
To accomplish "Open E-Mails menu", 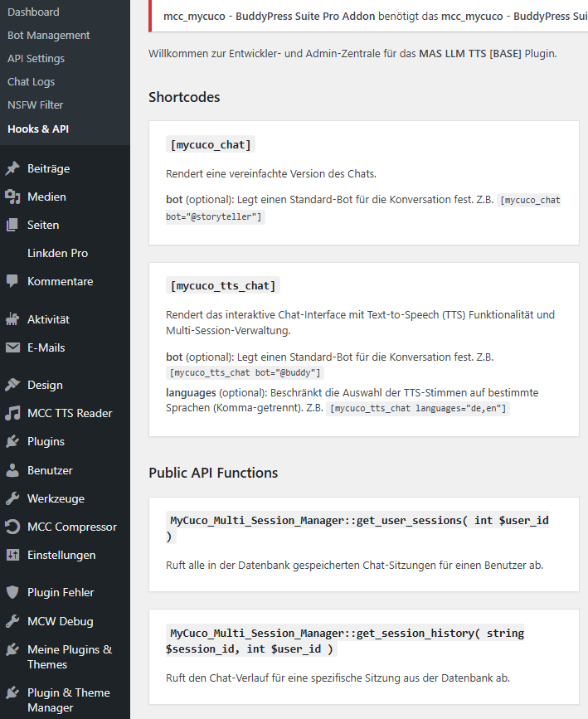I will (46, 347).
